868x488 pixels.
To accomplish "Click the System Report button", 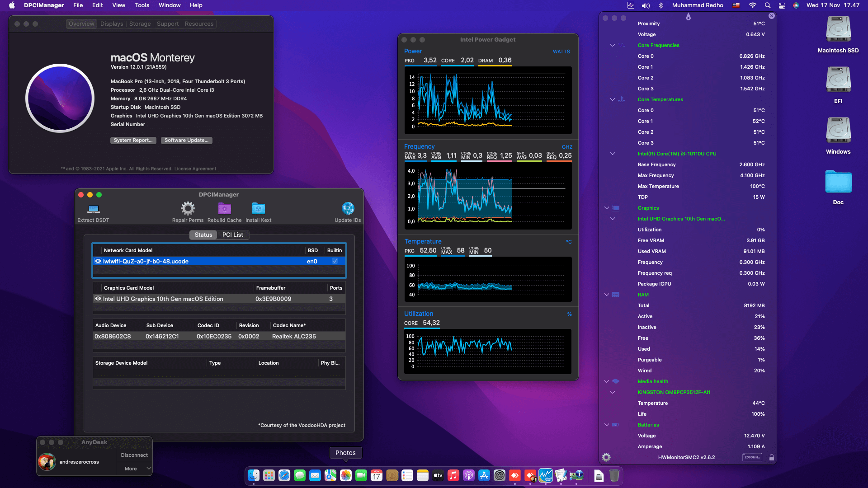I will click(x=133, y=140).
